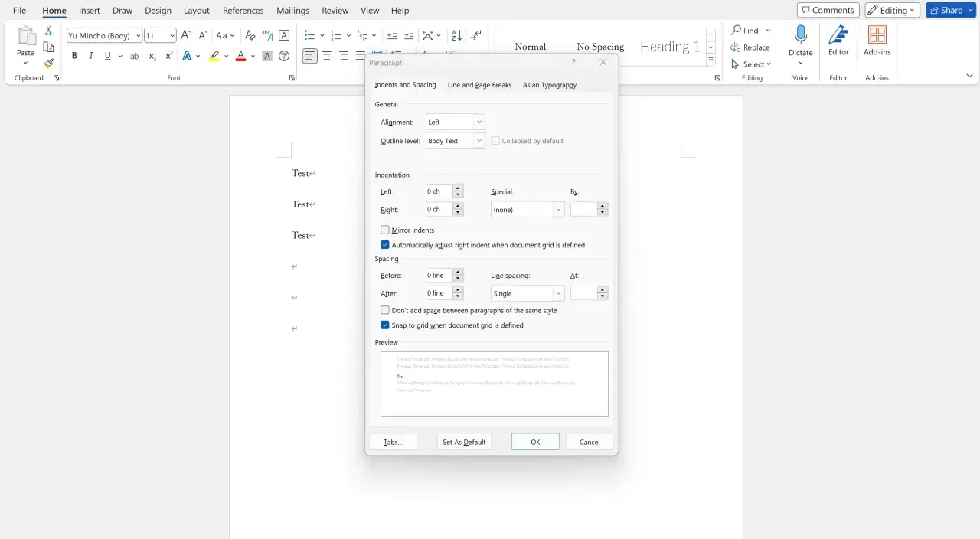Click the Numbering list icon
Image resolution: width=980 pixels, height=539 pixels.
[336, 35]
